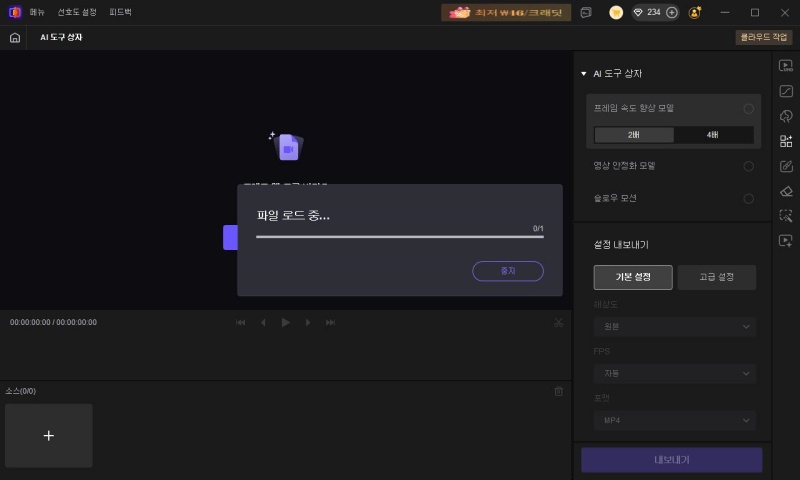Screen dimensions: 800x480
Task: Click the timecode 00:00:00:00 / 00:00:00:00
Action: [53, 322]
